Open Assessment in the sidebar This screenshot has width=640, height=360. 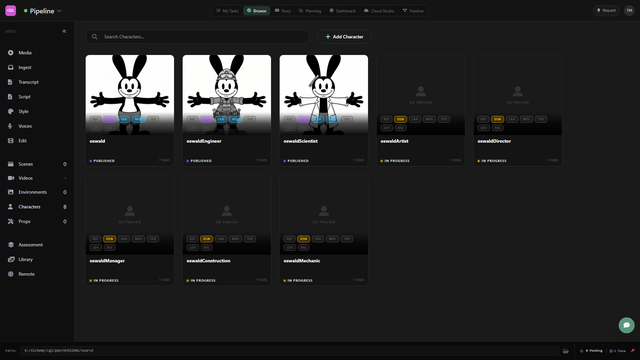[37, 245]
